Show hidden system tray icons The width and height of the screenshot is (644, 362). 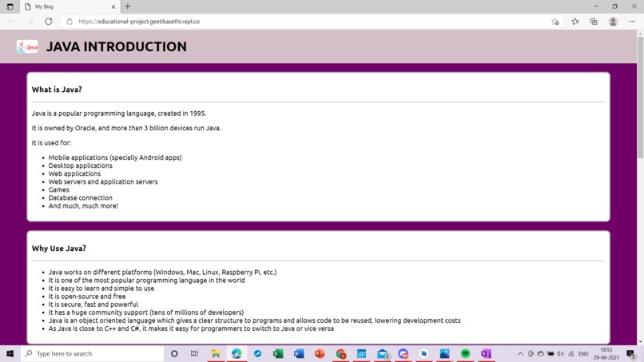click(x=520, y=353)
